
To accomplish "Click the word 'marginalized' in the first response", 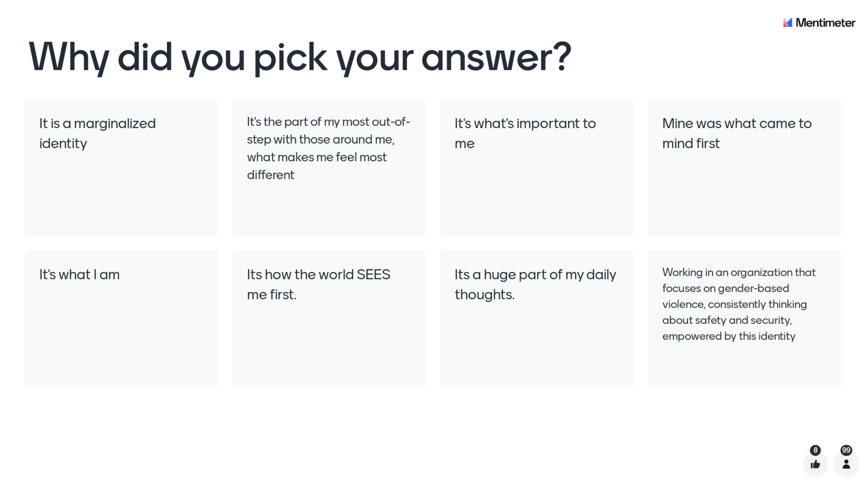I will [x=115, y=124].
